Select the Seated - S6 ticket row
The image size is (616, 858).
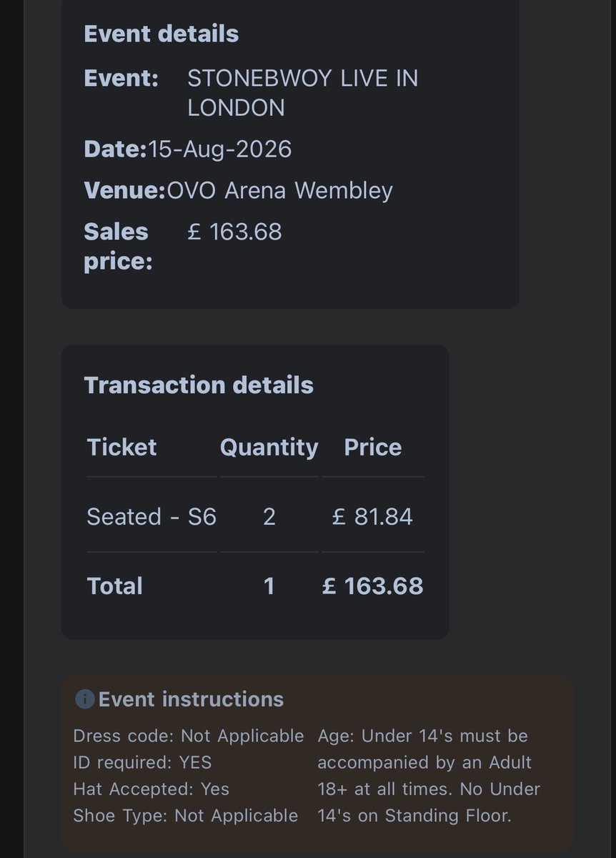(x=151, y=516)
